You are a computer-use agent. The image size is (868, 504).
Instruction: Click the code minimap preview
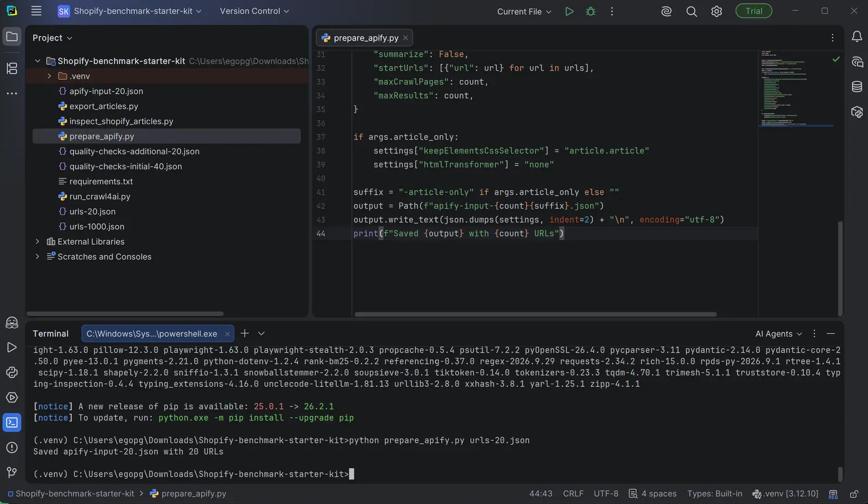tap(796, 90)
